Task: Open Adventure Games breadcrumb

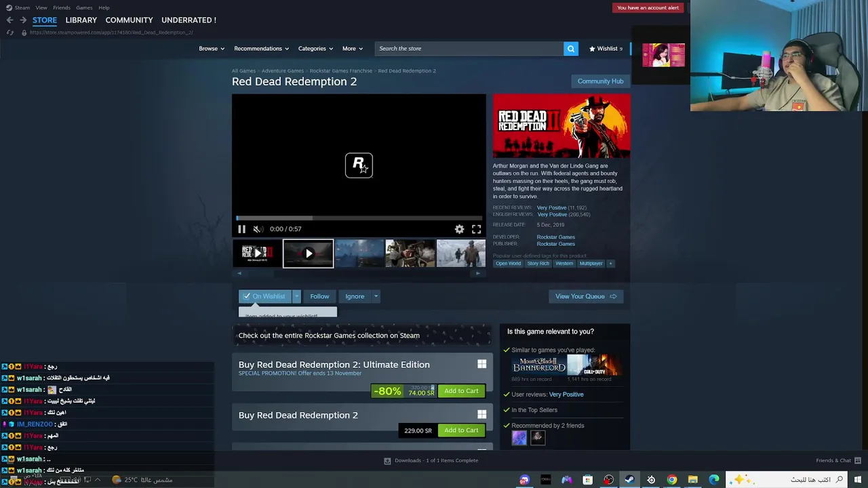Action: pyautogui.click(x=283, y=70)
